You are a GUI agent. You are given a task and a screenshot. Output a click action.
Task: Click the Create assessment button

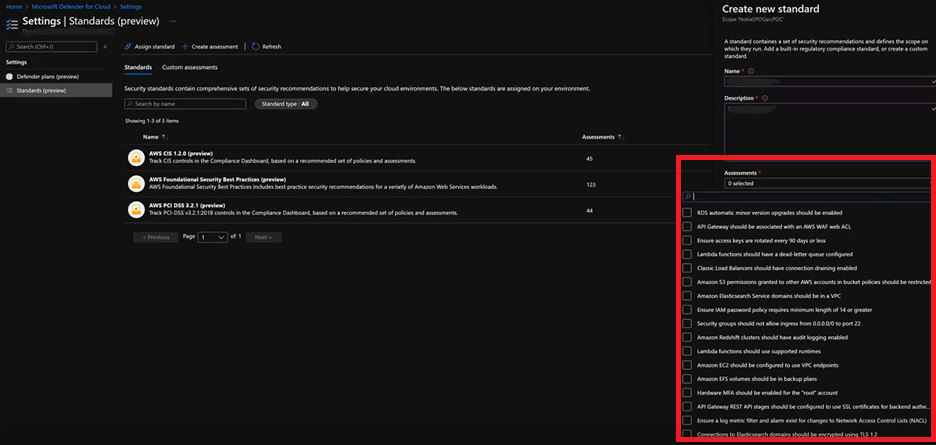coord(210,47)
